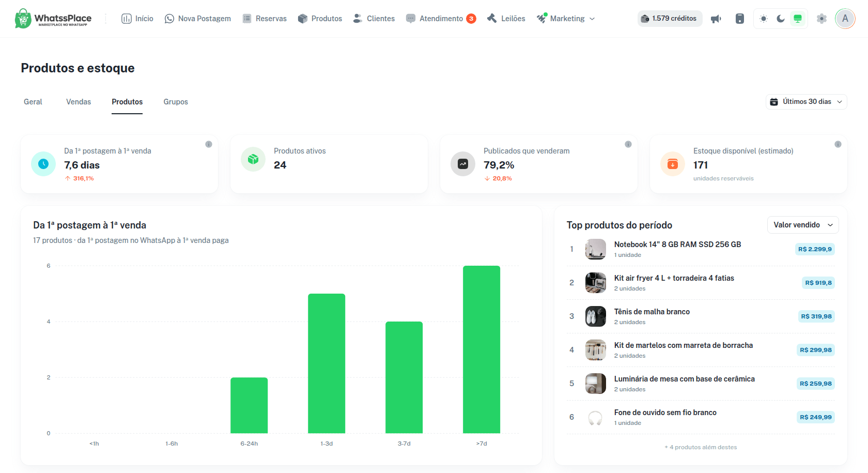
Task: Open 'Valor vendido' sort dropdown
Action: [x=803, y=225]
